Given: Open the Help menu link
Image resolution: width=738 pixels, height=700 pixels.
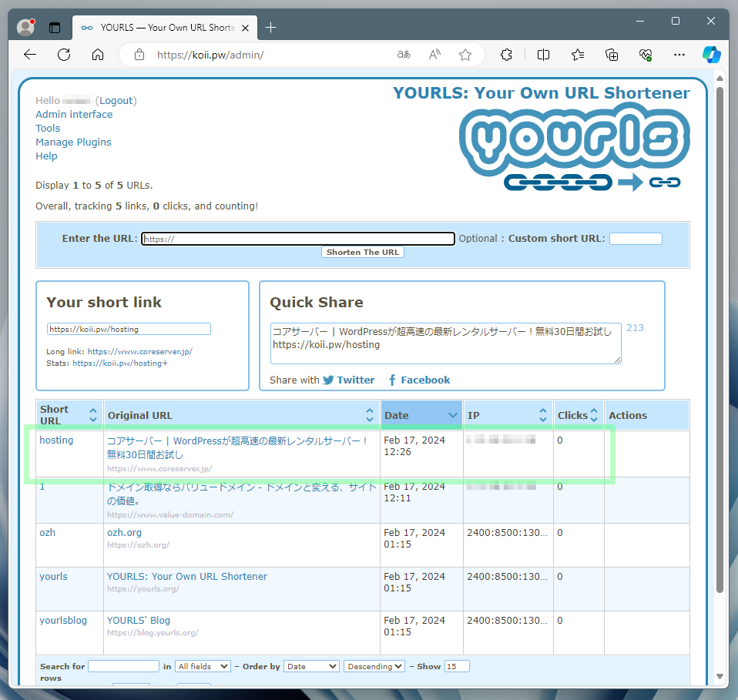Looking at the screenshot, I should coord(46,156).
